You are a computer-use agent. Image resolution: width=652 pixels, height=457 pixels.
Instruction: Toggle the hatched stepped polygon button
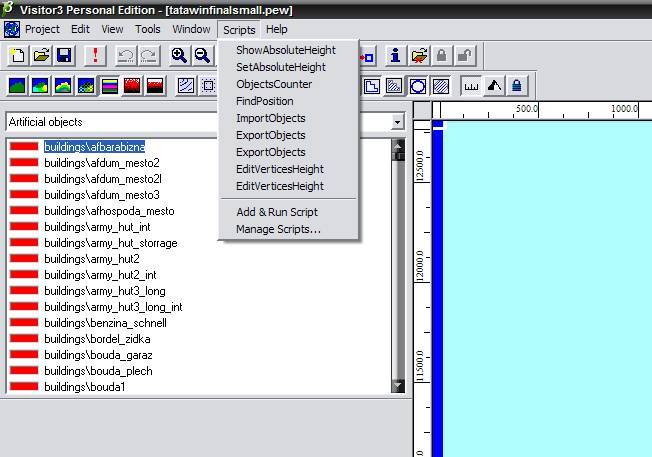point(395,86)
